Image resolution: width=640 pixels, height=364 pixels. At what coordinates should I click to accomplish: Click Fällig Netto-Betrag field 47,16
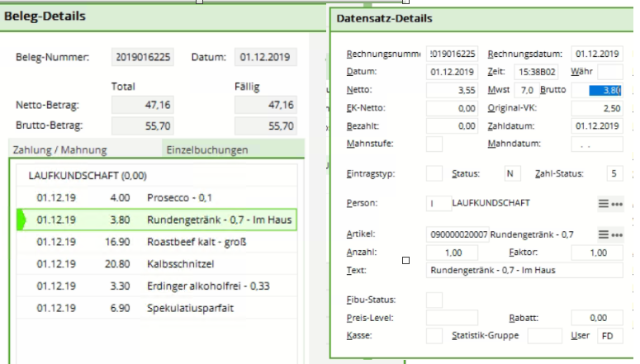point(265,106)
